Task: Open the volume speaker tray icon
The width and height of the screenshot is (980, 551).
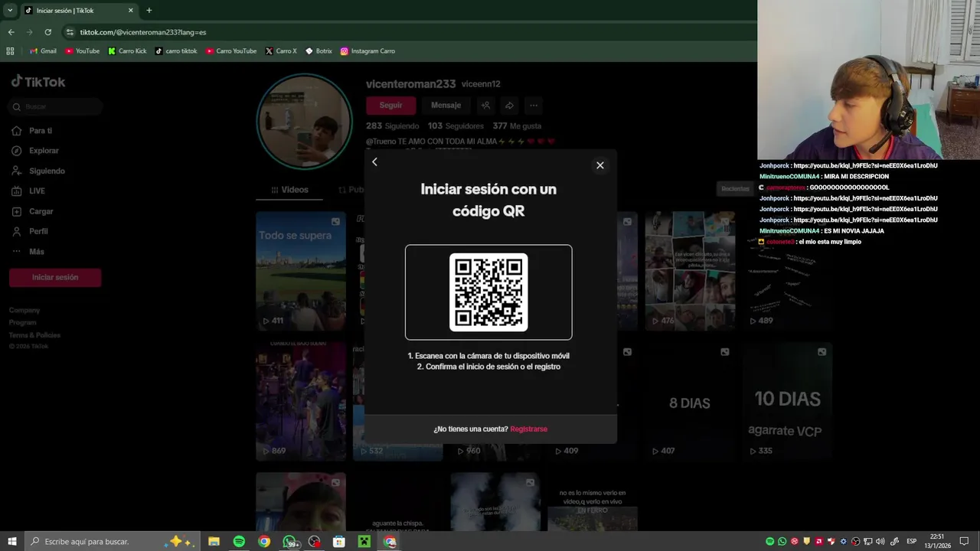Action: [x=880, y=541]
